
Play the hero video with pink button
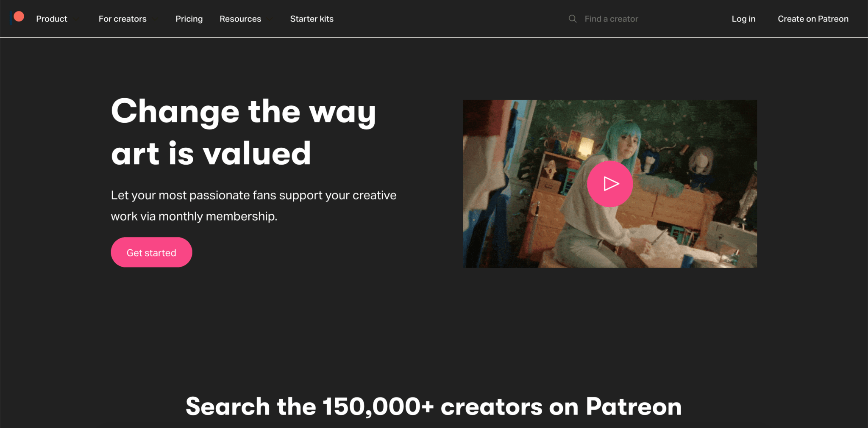coord(609,184)
